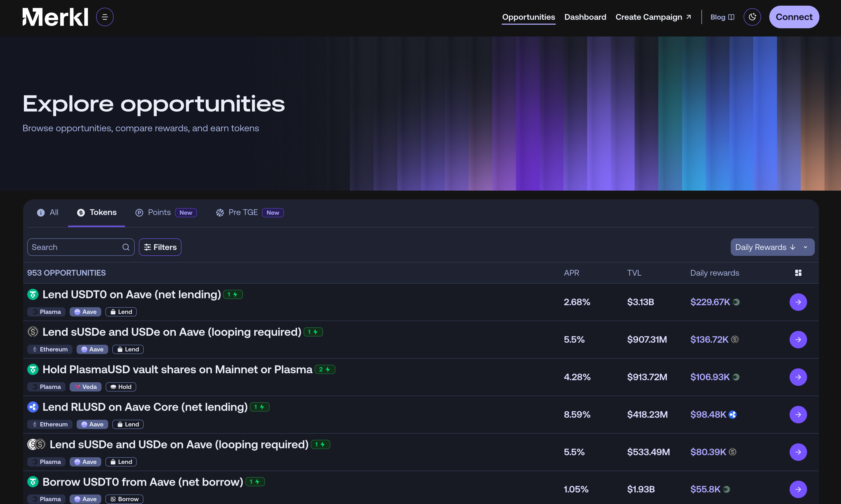841x504 pixels.
Task: Open the Daily Rewards sort dropdown
Action: pos(805,247)
